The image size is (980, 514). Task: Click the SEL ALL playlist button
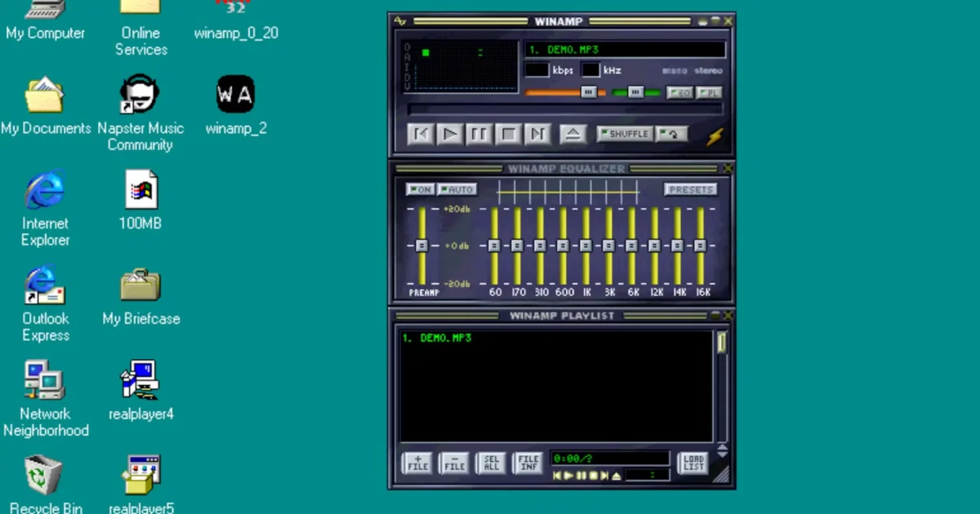pyautogui.click(x=491, y=463)
